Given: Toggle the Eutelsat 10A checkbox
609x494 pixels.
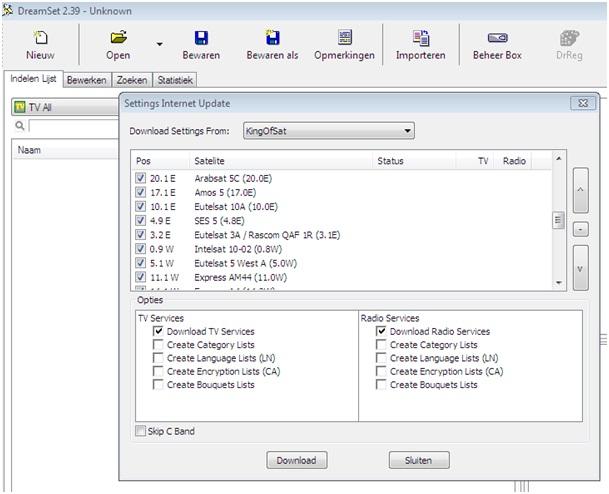Looking at the screenshot, I should pos(140,206).
